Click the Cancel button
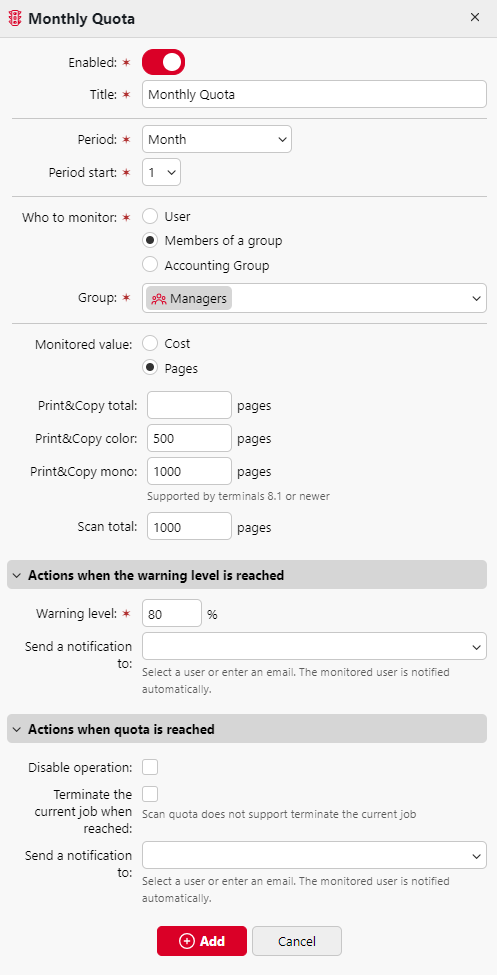Screen dimensions: 497x975 297,941
